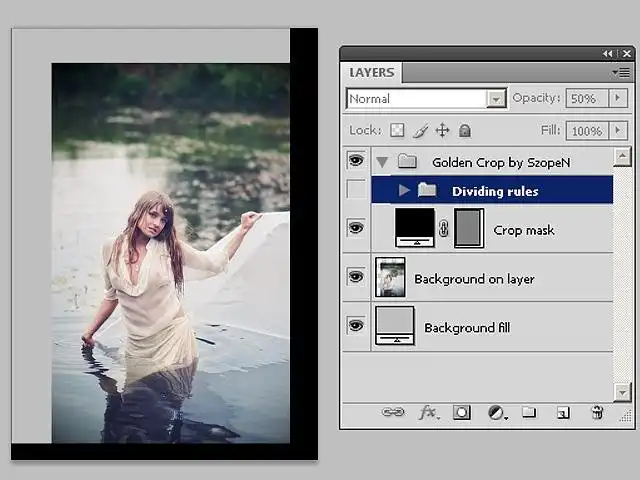Collapse the Layers panel to icons
Screen dimensions: 640x480
tap(607, 53)
